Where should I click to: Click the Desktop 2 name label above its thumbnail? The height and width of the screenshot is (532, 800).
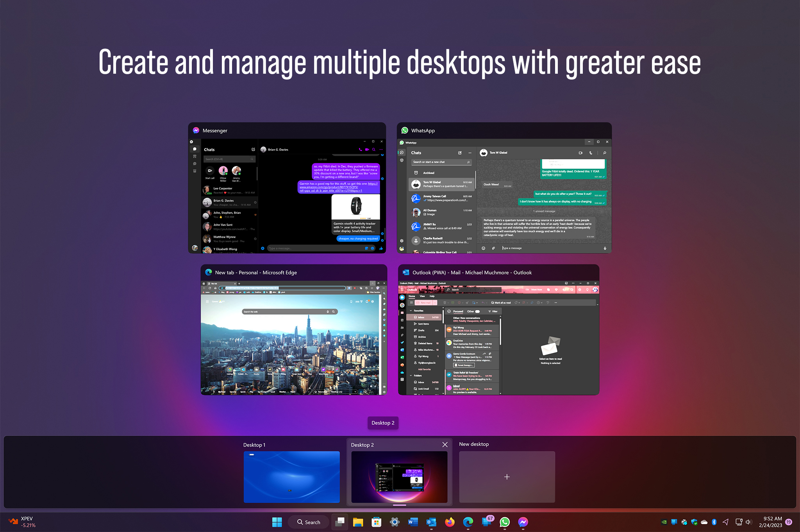click(x=362, y=445)
